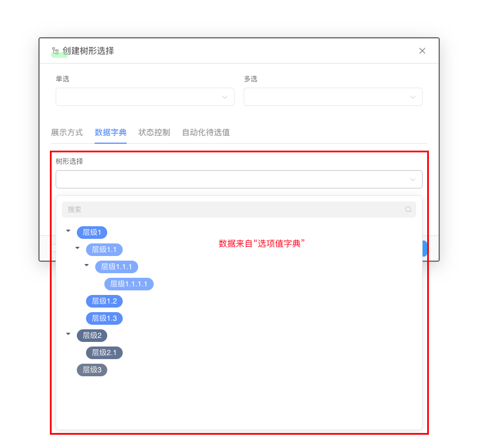Screen dimensions: 504x437
Task: Select the 层级2.1 tree item
Action: click(104, 352)
